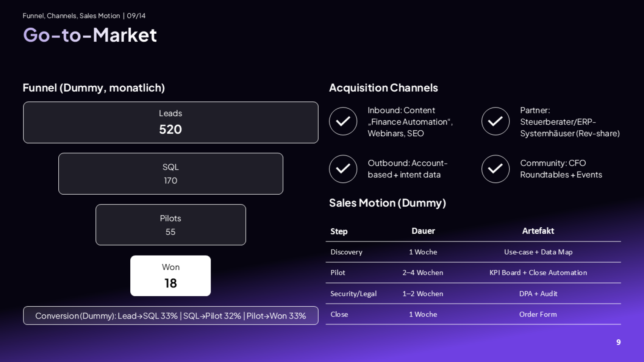Viewport: 644px width, 362px height.
Task: Click the Go-to-Market slide title
Action: (x=90, y=35)
